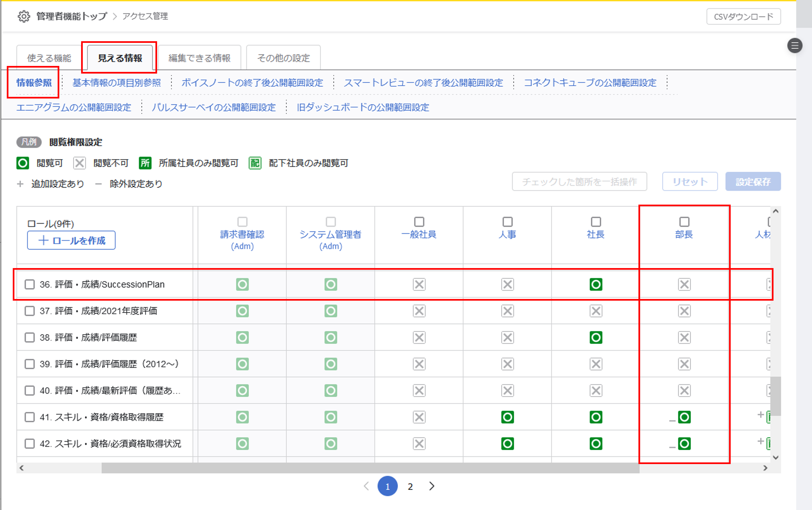Toggle 人事 permission for row 36 SuccessionPlan
Image resolution: width=812 pixels, height=510 pixels.
(507, 284)
